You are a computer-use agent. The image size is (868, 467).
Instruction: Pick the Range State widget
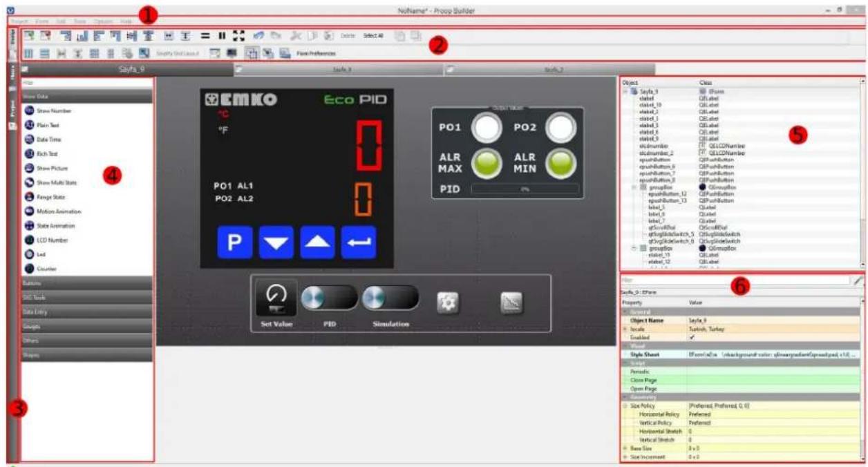45,197
